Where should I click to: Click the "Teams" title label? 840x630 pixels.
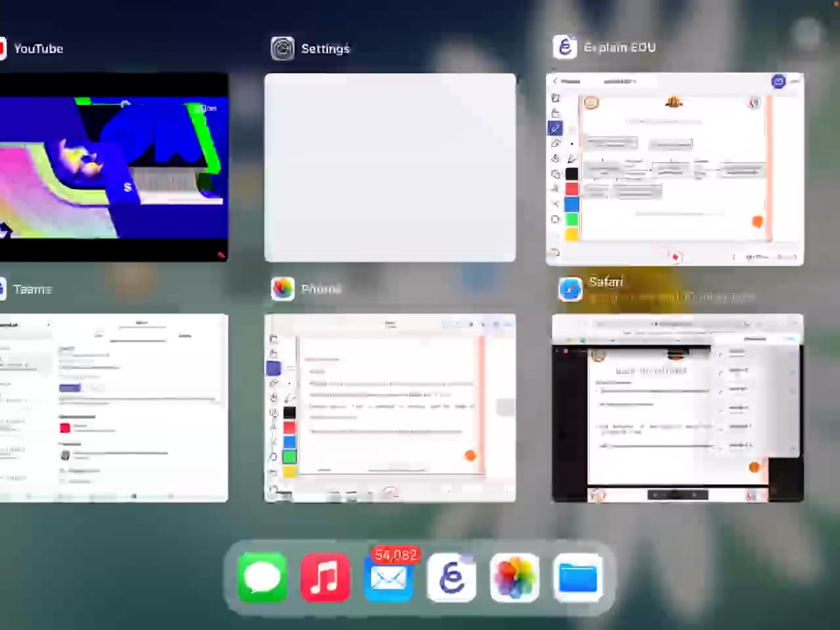(x=32, y=289)
